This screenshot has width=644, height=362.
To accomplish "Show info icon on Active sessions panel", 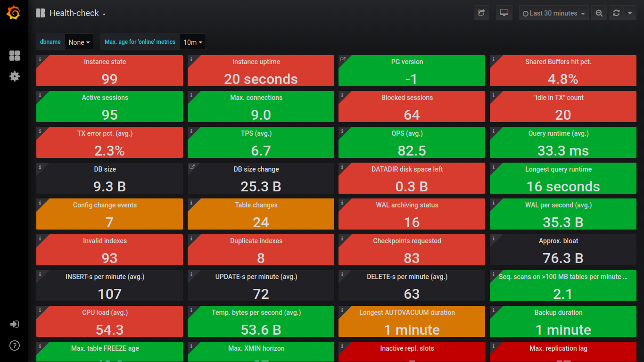I will (x=40, y=95).
